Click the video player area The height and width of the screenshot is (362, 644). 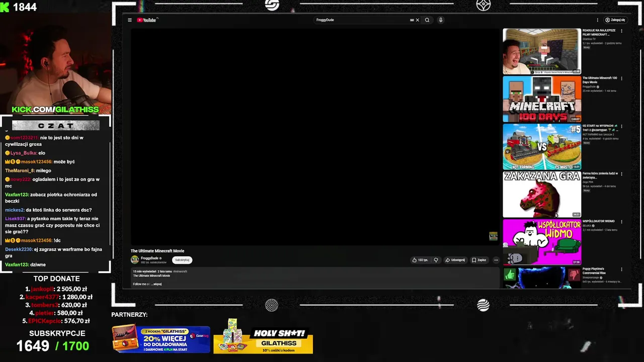point(315,136)
